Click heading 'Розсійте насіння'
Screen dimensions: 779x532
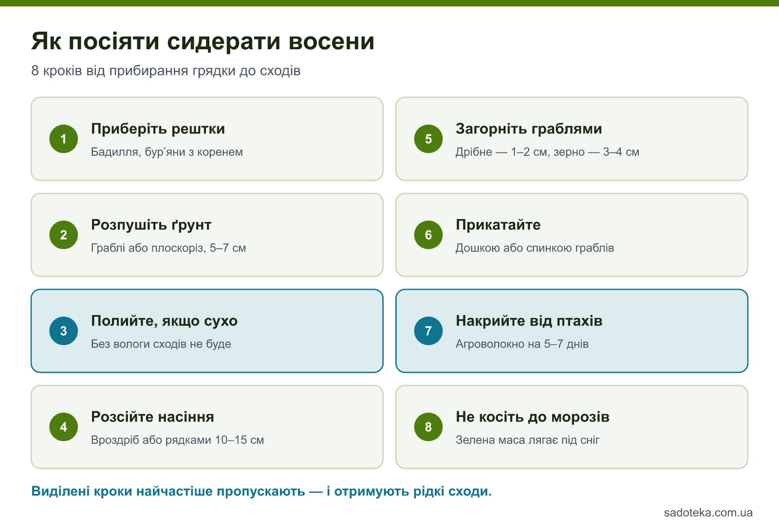point(153,417)
